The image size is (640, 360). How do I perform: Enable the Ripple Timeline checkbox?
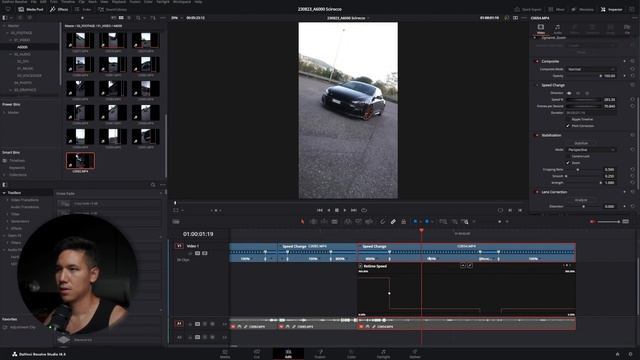coord(568,119)
